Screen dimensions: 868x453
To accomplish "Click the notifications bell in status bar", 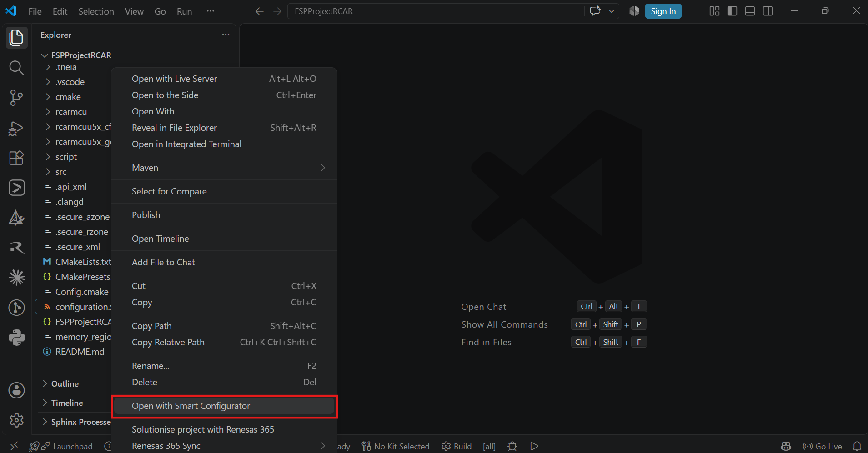I will 857,446.
